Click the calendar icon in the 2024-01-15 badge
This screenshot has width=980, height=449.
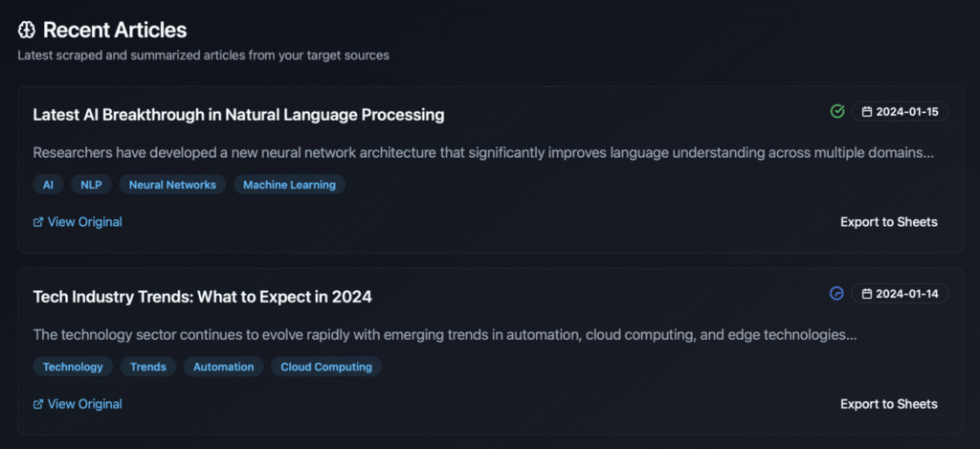pyautogui.click(x=866, y=112)
